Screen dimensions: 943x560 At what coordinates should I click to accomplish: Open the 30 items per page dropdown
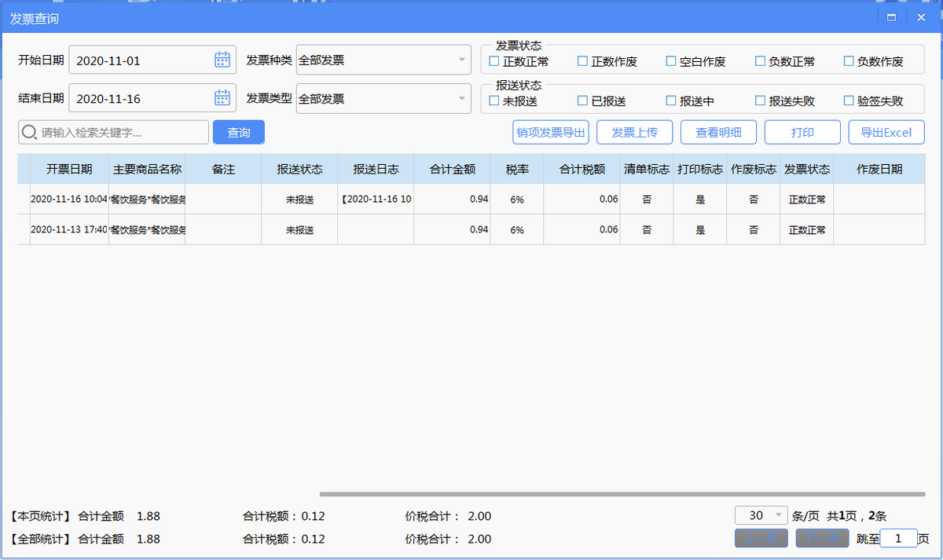(x=778, y=515)
